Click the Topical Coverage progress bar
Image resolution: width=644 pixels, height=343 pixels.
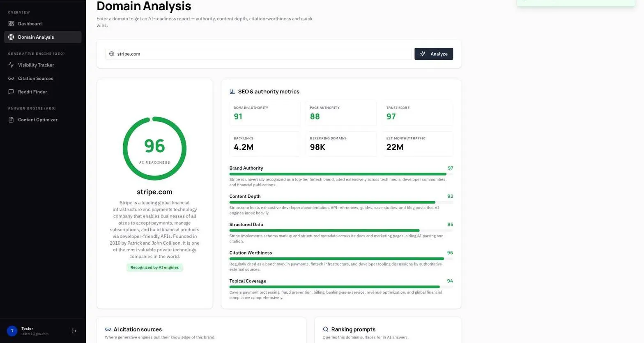(x=341, y=287)
